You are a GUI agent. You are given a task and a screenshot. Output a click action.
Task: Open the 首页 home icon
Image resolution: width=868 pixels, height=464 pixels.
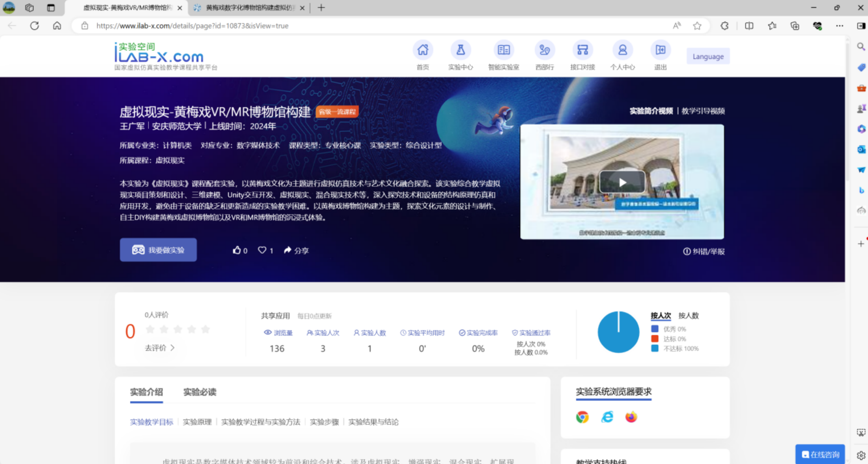click(423, 51)
